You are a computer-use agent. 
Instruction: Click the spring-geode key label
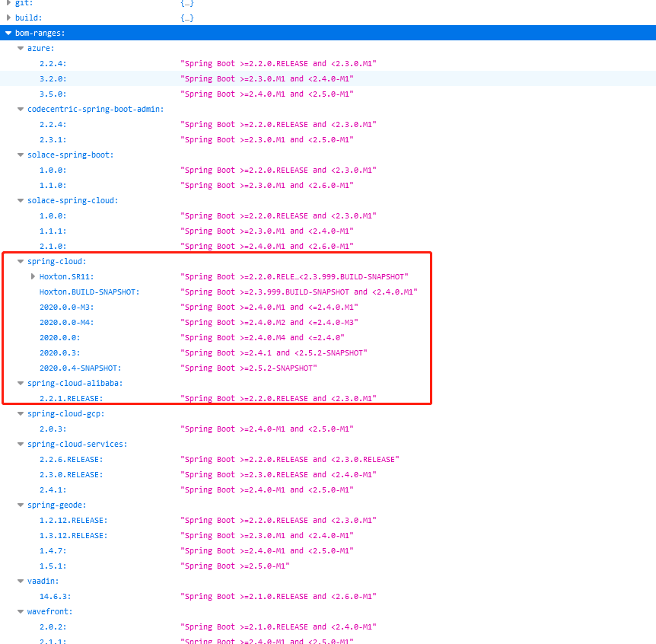[56, 505]
